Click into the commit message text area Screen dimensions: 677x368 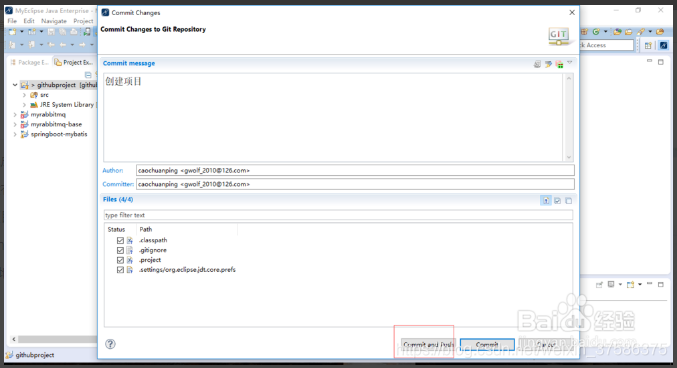pos(333,117)
